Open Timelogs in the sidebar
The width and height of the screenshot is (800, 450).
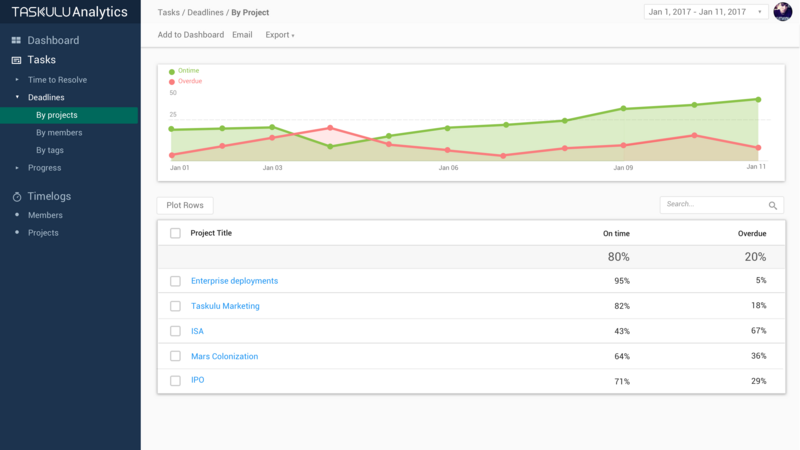coord(49,196)
